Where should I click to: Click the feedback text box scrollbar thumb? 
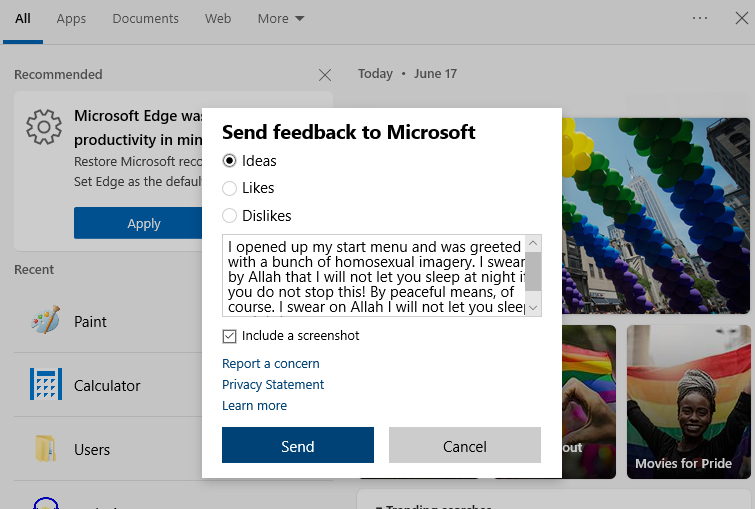coord(533,271)
